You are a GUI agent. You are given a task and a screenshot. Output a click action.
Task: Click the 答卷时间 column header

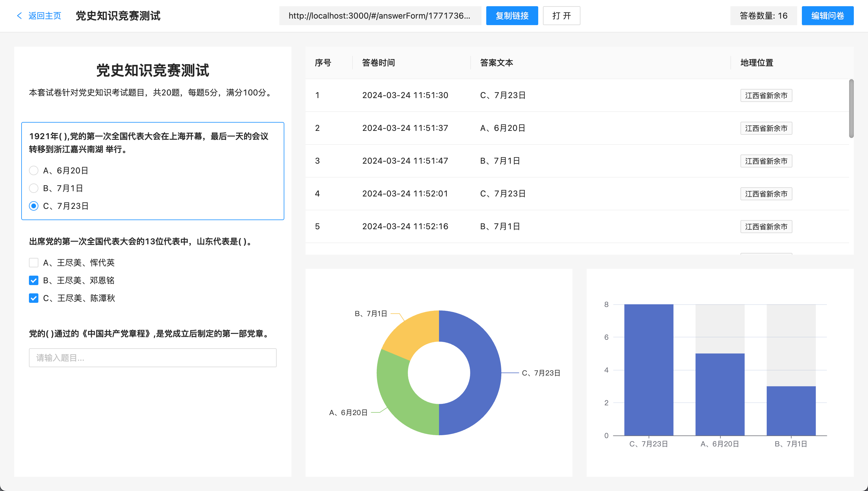[378, 63]
